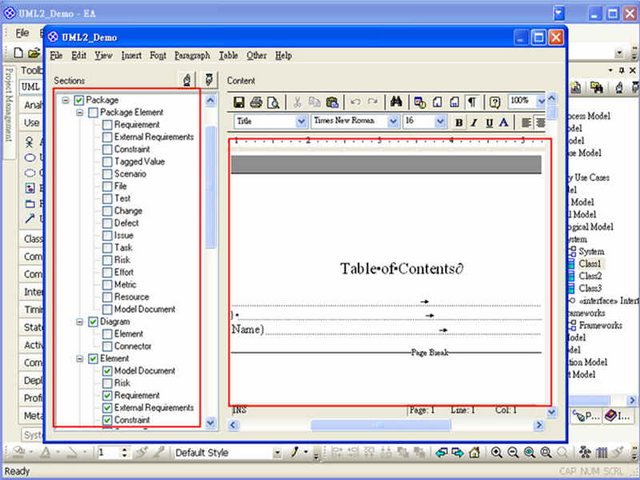Click the move section down arrow icon

pos(209,80)
